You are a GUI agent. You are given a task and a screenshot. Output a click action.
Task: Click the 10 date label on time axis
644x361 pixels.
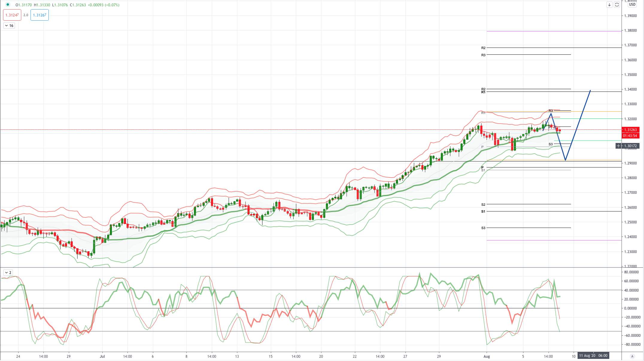[573, 356]
